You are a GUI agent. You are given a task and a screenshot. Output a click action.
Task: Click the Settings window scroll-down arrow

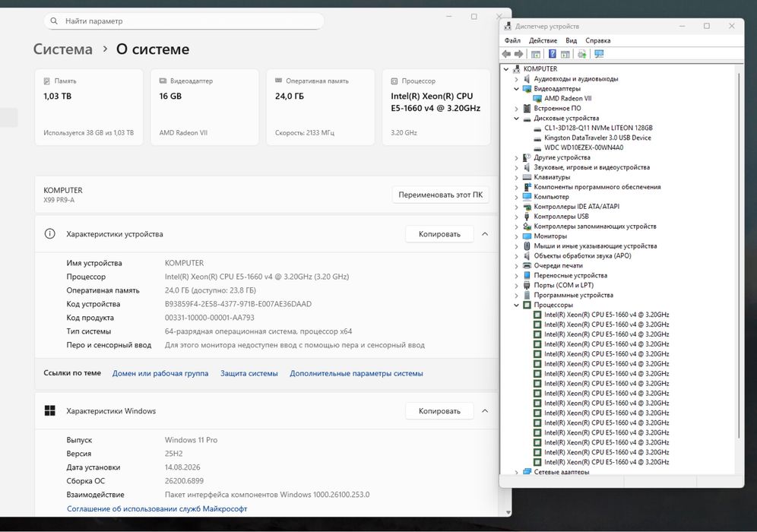508,512
